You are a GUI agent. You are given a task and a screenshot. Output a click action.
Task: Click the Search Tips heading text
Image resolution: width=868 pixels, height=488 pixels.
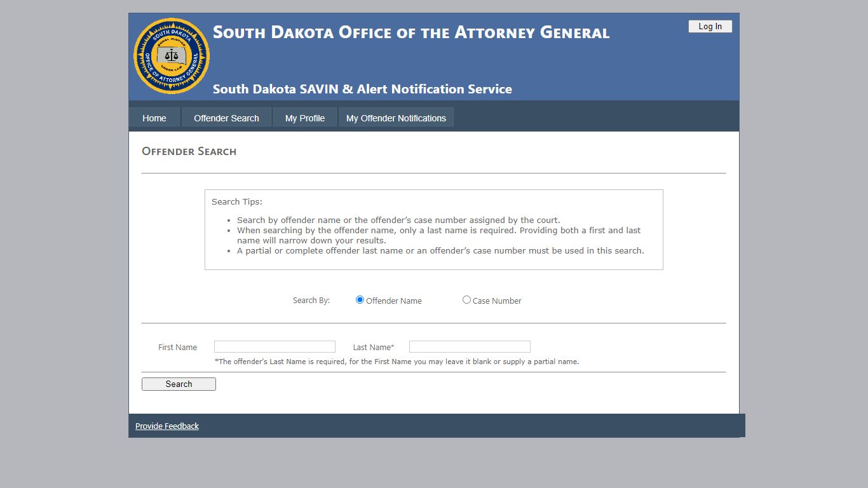click(237, 202)
